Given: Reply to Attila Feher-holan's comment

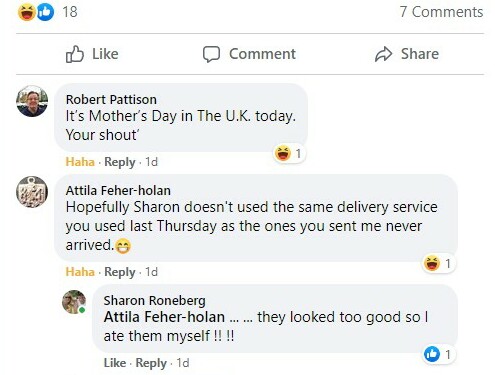Looking at the screenshot, I should (x=120, y=272).
